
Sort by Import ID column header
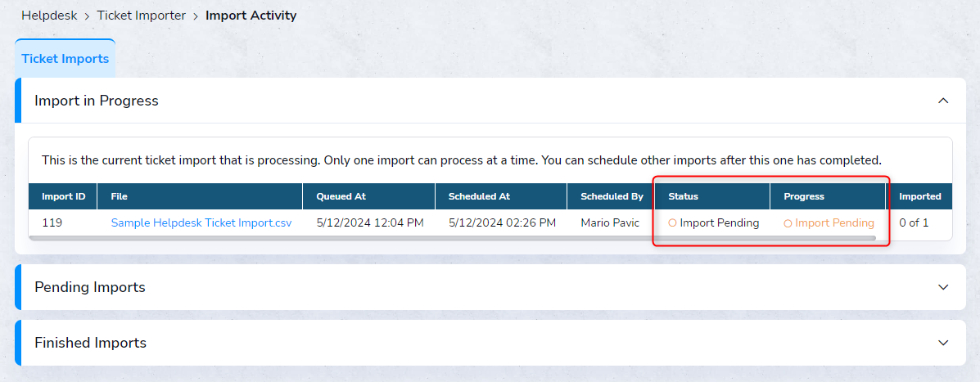(63, 196)
